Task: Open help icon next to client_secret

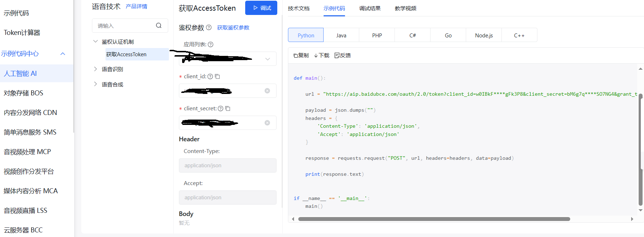Action: (221, 109)
